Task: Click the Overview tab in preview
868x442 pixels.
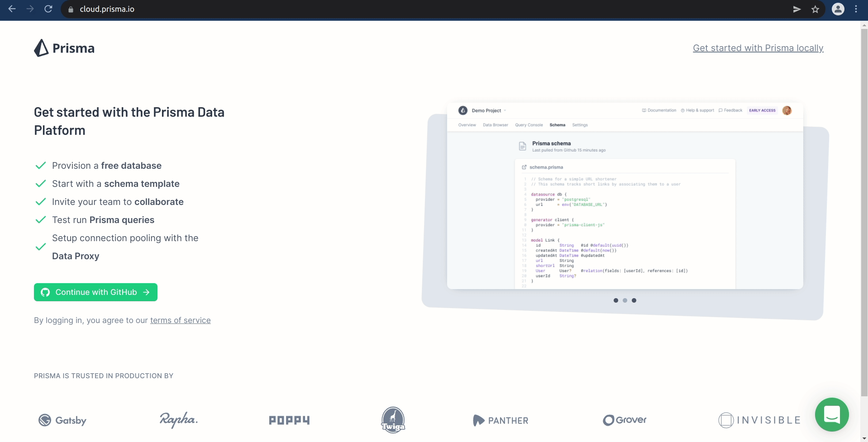Action: (x=467, y=125)
